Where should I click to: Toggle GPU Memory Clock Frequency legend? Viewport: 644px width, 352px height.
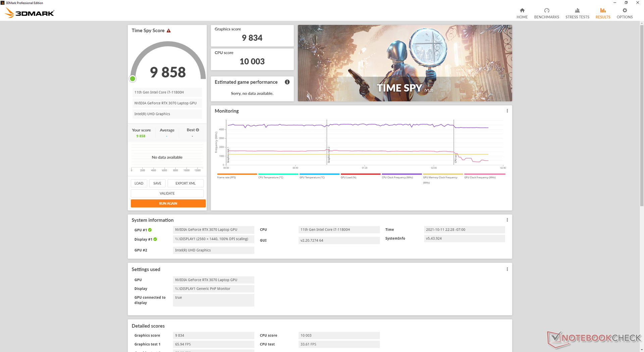click(443, 179)
